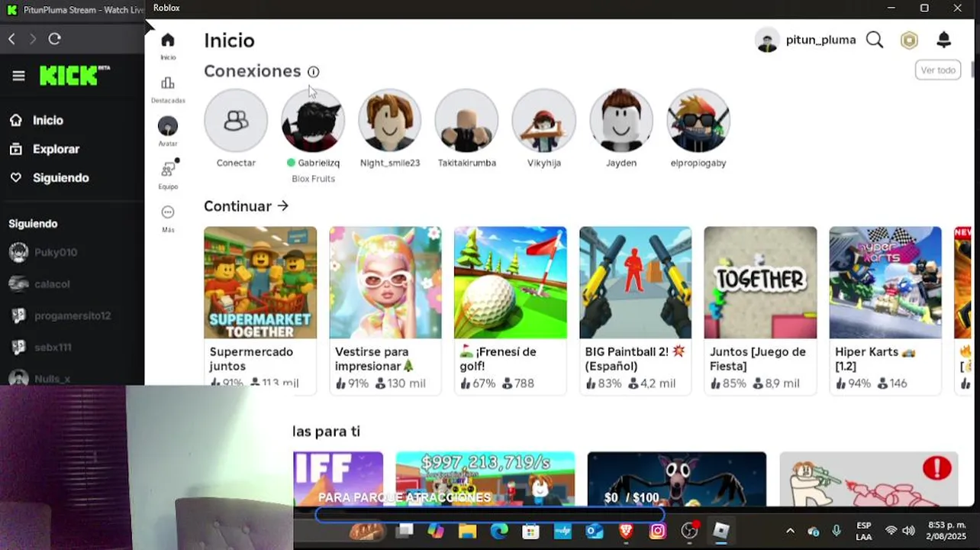Open the Robux hexagon icon
The height and width of the screenshot is (550, 980).
point(909,40)
